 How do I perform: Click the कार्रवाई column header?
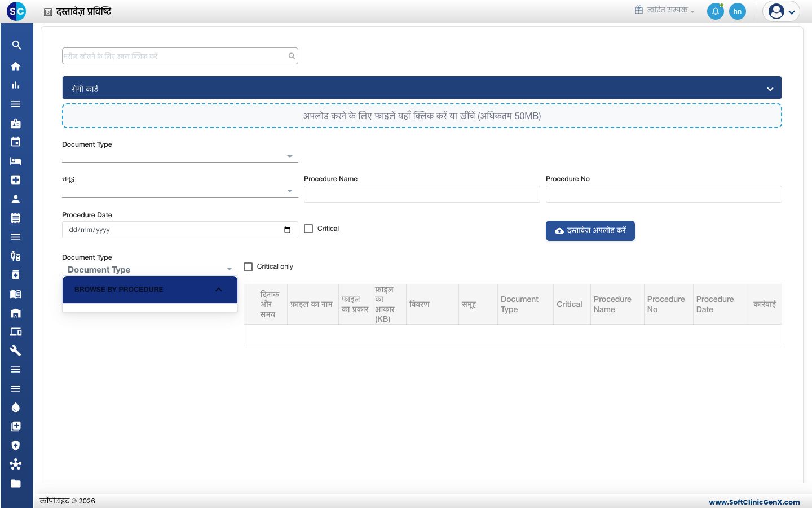click(764, 304)
